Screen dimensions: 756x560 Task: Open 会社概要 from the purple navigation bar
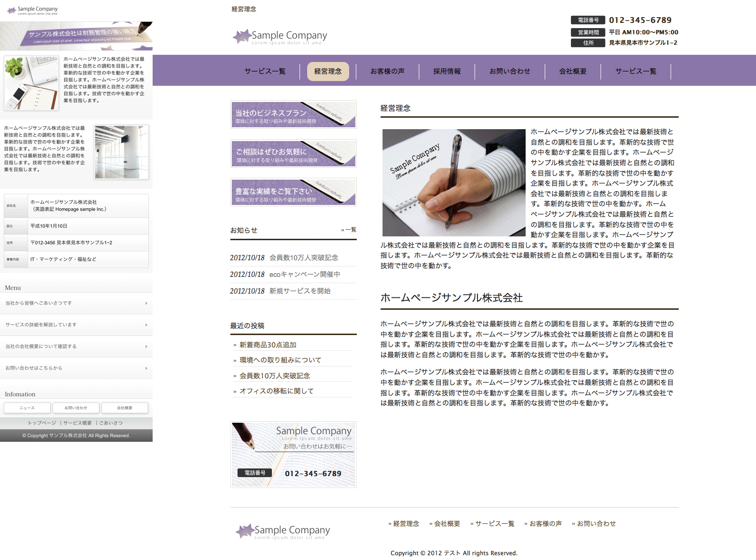(x=572, y=71)
